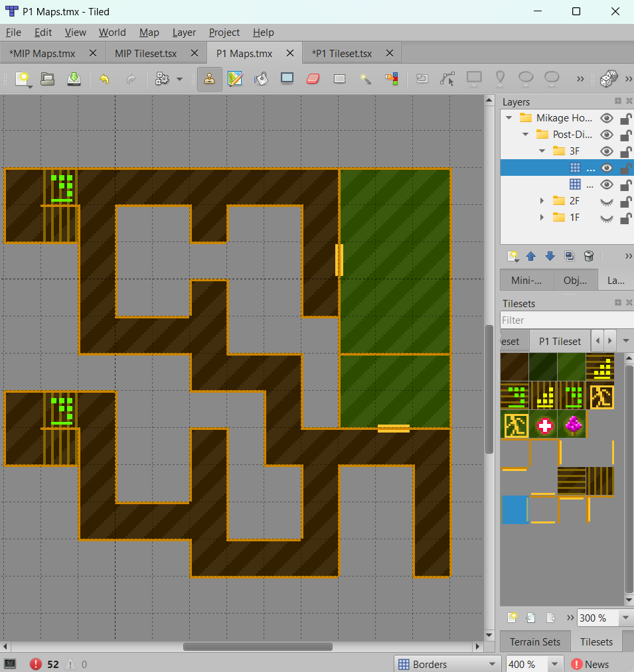Lock the Mikage Ho... group layer

[x=626, y=118]
